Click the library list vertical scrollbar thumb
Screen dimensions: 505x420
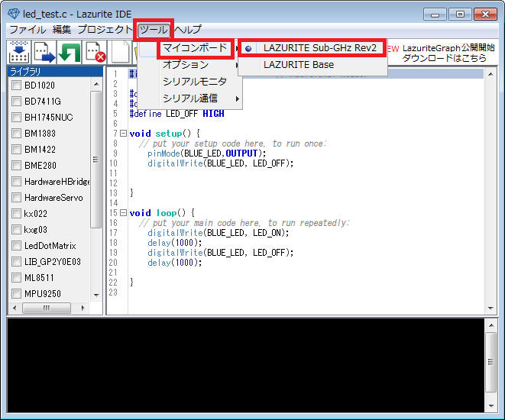tap(96, 160)
